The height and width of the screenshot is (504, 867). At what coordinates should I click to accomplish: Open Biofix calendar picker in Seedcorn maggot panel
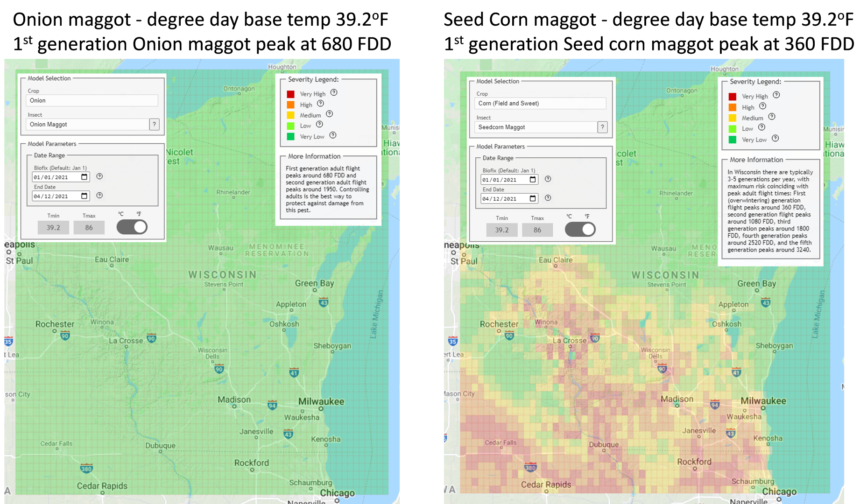coord(533,180)
